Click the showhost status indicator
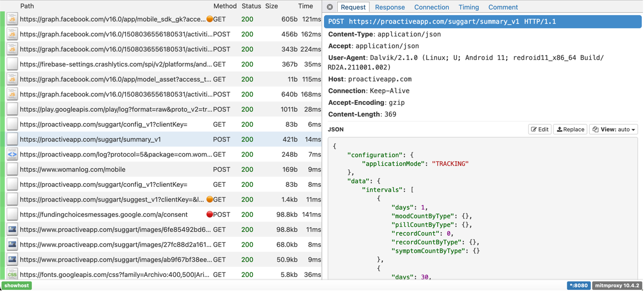 (x=17, y=286)
